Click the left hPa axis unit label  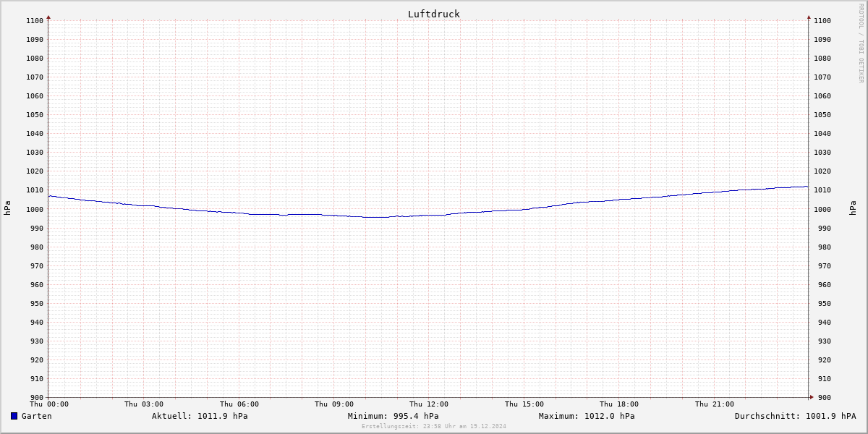(x=7, y=208)
